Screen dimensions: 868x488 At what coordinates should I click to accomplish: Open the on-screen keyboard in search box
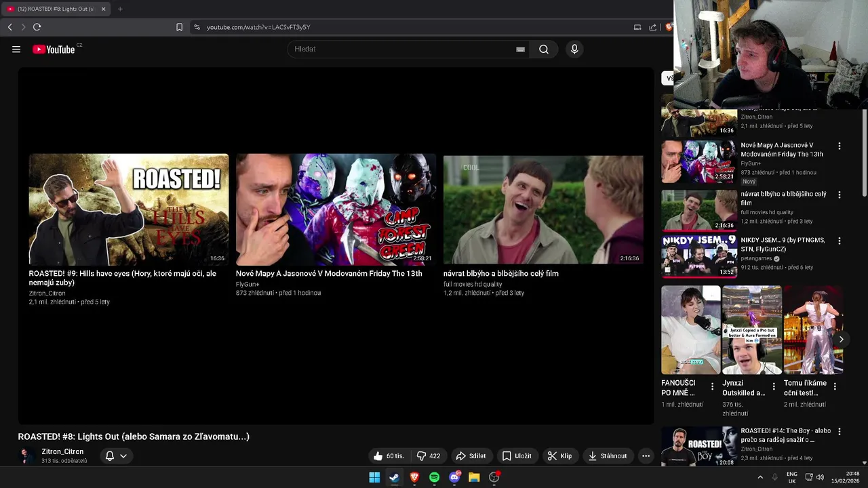(520, 49)
